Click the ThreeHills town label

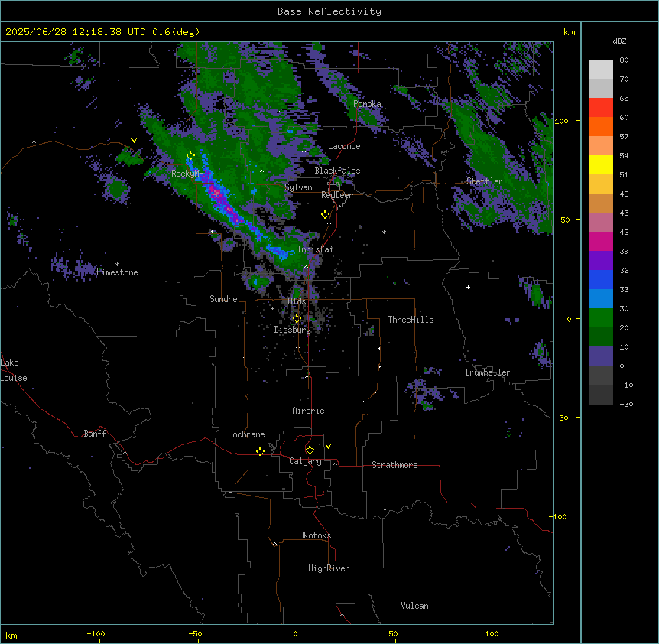click(x=411, y=320)
